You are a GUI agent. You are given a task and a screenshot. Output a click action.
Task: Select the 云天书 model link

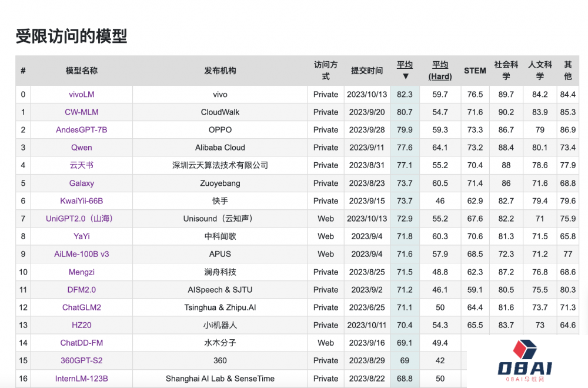81,165
